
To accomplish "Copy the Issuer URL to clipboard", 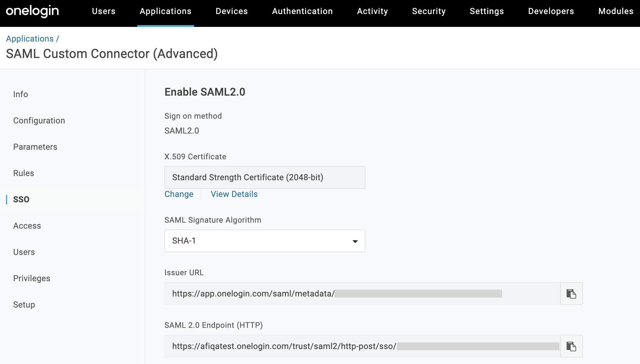I will click(571, 293).
